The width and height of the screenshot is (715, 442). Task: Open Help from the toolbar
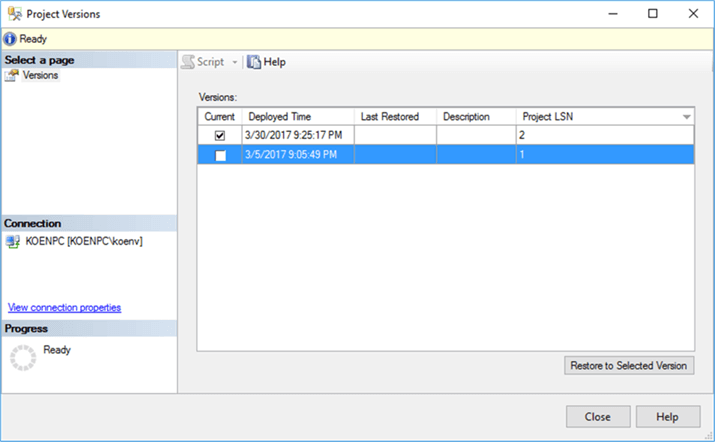(266, 62)
